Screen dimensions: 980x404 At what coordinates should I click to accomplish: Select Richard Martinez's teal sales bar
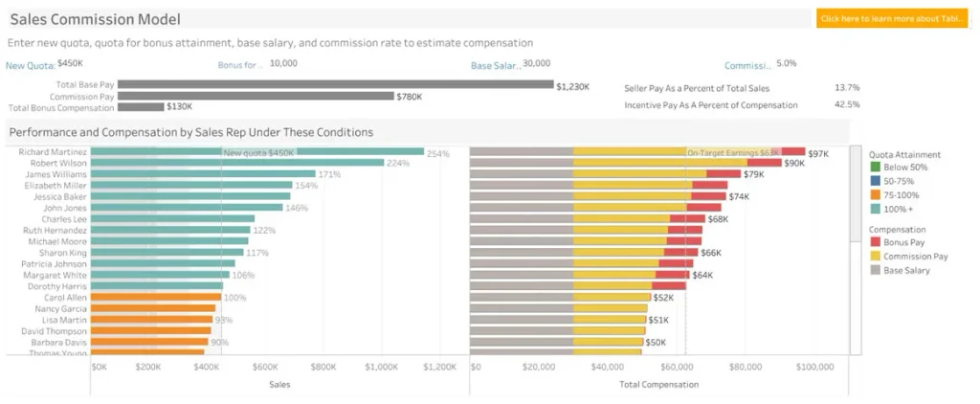(256, 151)
